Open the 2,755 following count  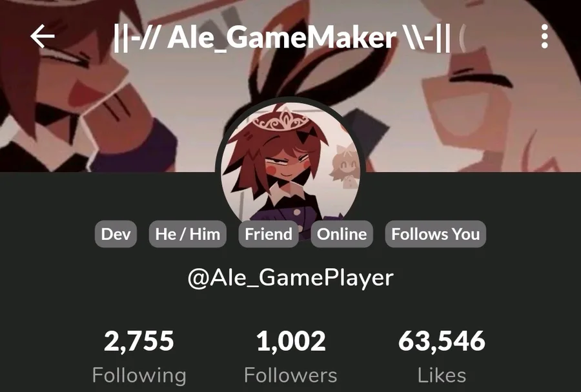click(139, 341)
